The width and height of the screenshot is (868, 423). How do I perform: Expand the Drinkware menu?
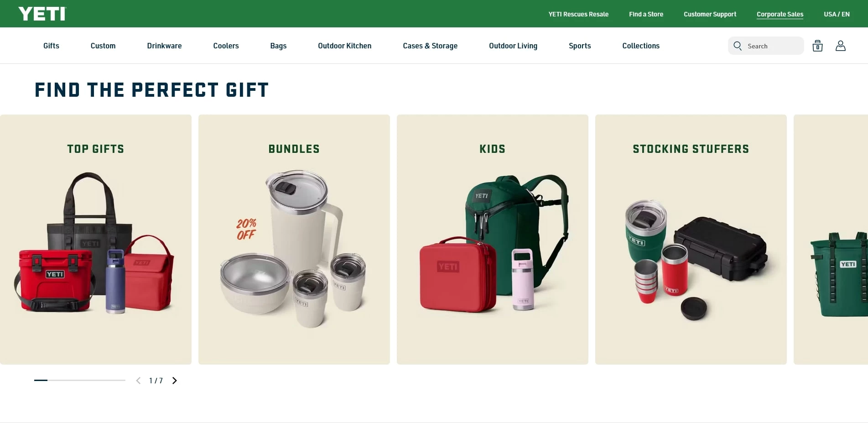164,46
